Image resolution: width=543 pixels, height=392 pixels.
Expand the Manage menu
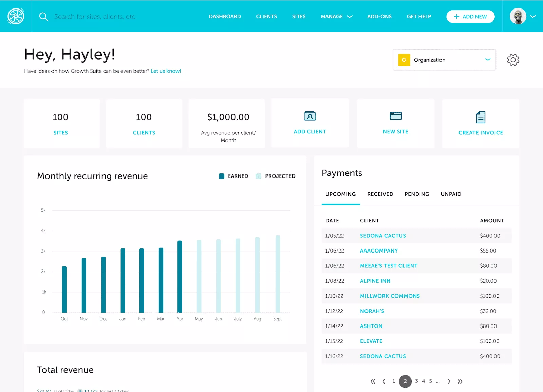(336, 16)
